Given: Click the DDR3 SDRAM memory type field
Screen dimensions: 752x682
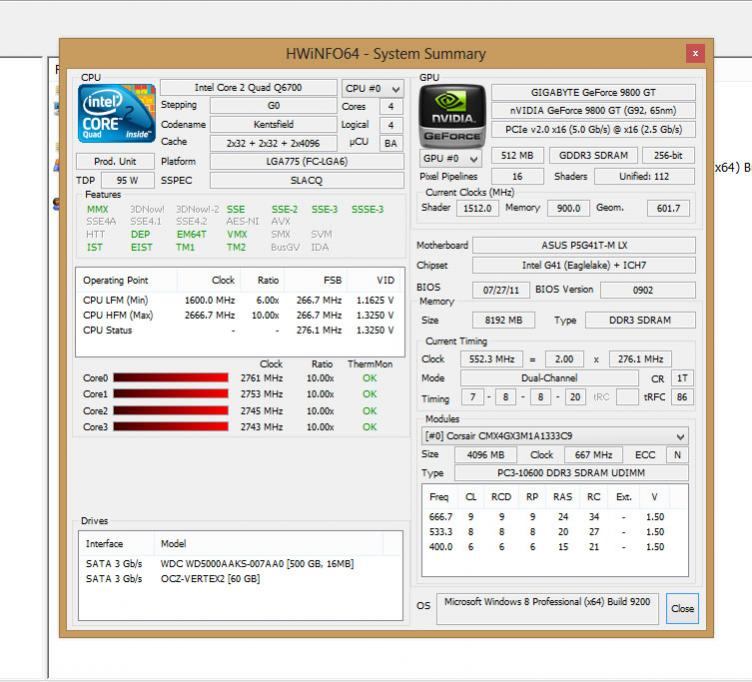Looking at the screenshot, I should (x=640, y=320).
